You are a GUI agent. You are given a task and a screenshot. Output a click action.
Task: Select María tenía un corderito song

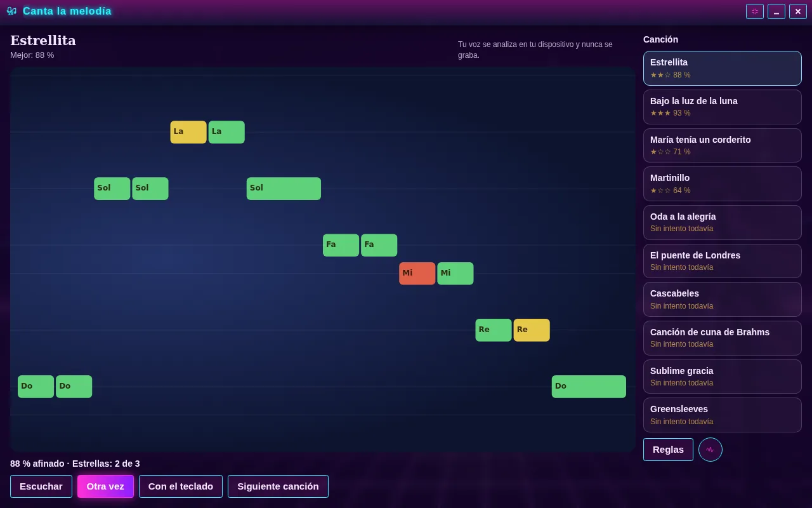(x=723, y=145)
